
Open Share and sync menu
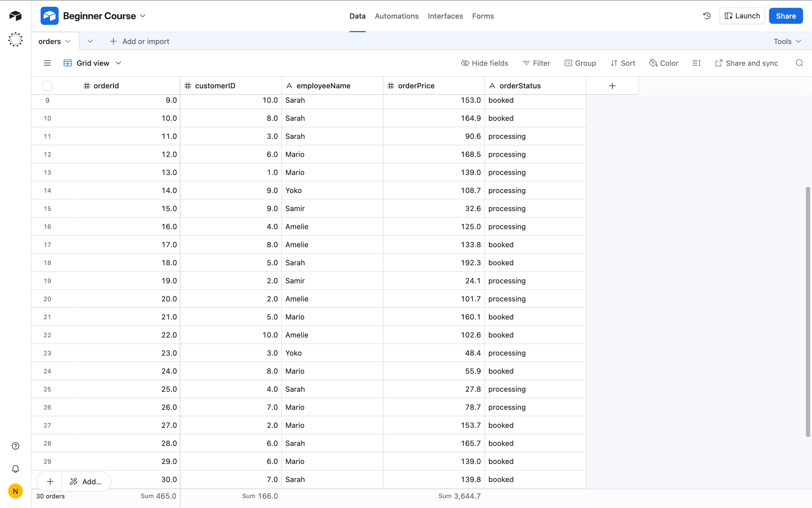click(x=747, y=63)
